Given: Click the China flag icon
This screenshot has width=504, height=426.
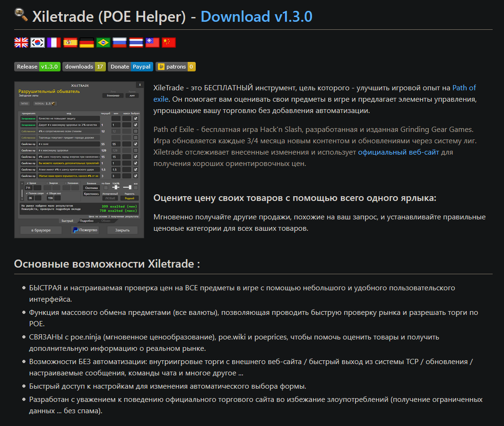Looking at the screenshot, I should [169, 43].
